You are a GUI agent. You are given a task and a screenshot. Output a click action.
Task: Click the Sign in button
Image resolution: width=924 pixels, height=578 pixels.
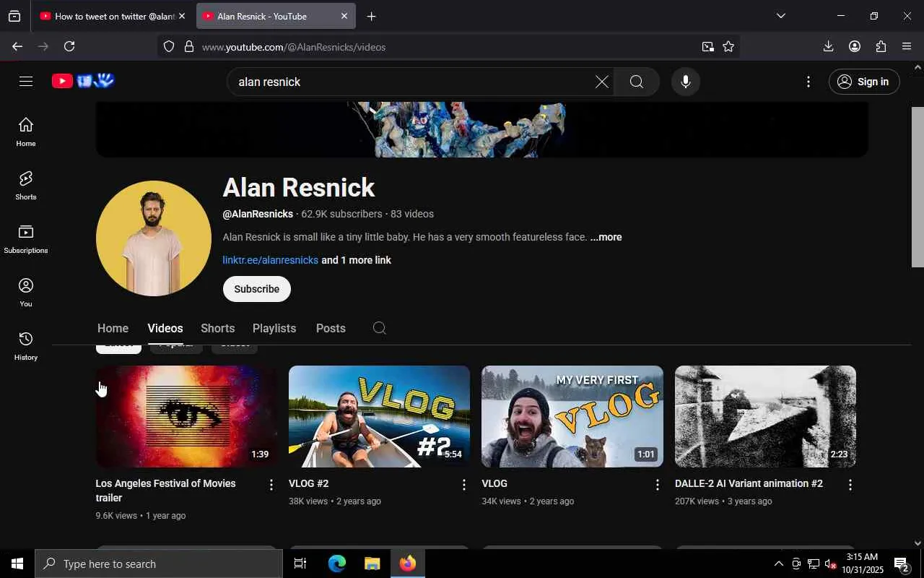864,82
